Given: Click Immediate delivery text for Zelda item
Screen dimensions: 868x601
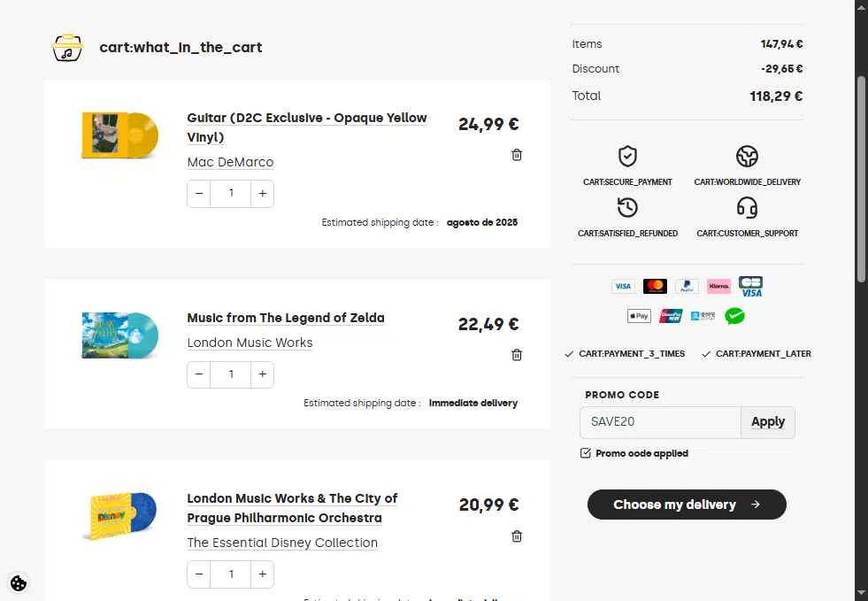Looking at the screenshot, I should coord(473,404).
